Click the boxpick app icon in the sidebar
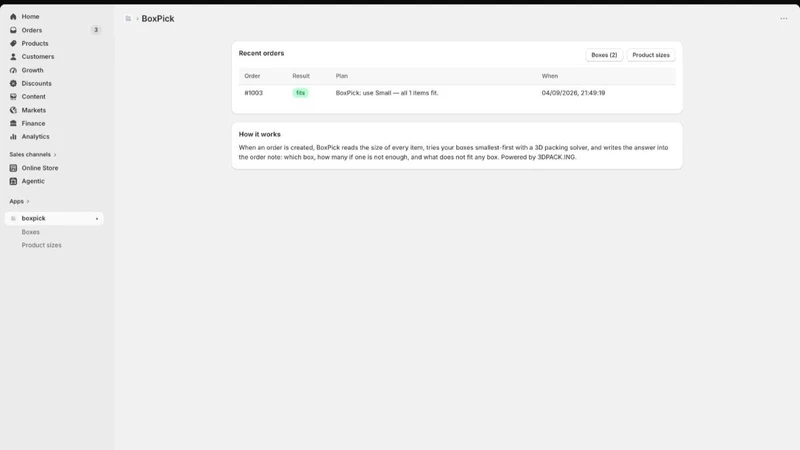Image resolution: width=800 pixels, height=450 pixels. tap(13, 218)
